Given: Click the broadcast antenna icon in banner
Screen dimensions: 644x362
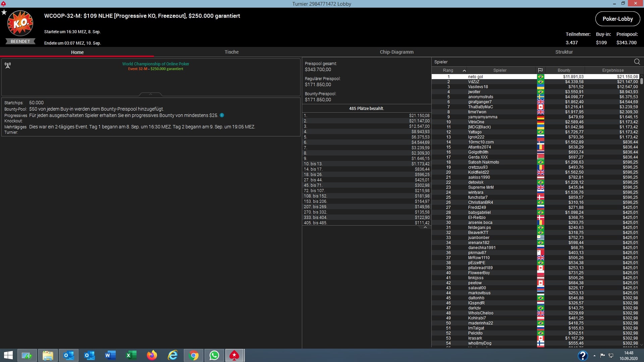Looking at the screenshot, I should pyautogui.click(x=8, y=65).
